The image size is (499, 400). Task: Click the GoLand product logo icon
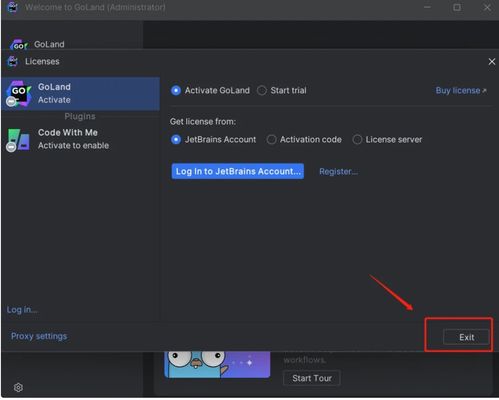18,93
